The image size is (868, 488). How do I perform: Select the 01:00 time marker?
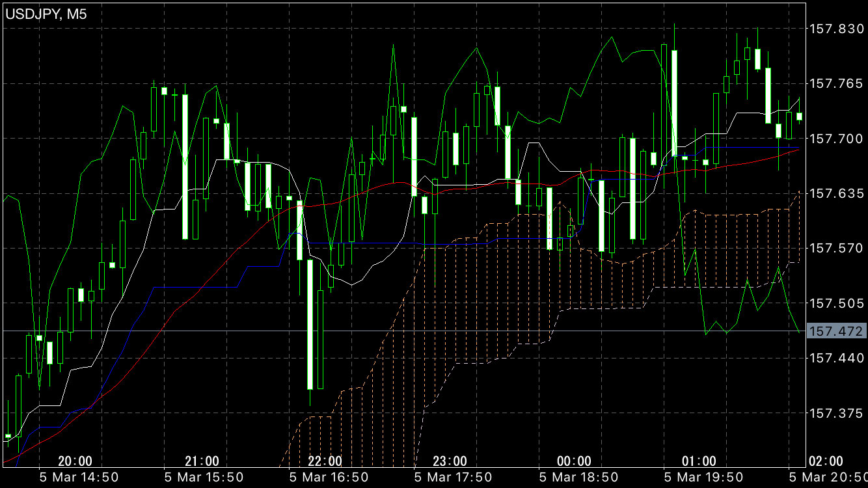tap(699, 461)
